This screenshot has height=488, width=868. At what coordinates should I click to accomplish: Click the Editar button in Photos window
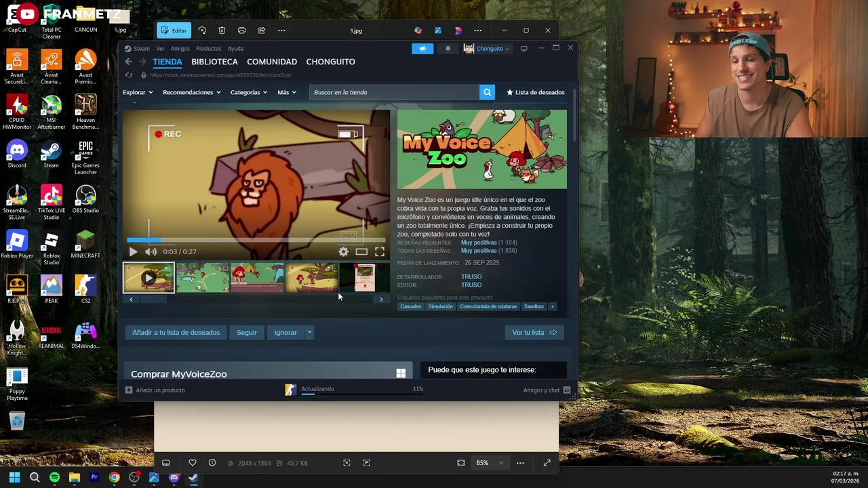pyautogui.click(x=173, y=30)
